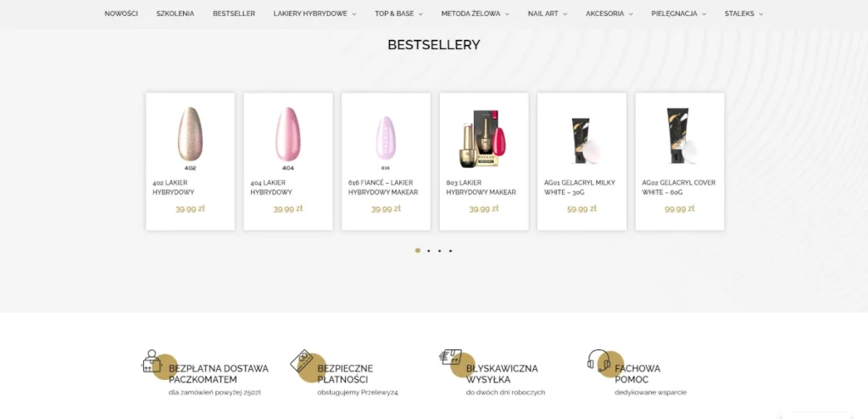
Task: Jump to the last carousel page dot
Action: [451, 250]
